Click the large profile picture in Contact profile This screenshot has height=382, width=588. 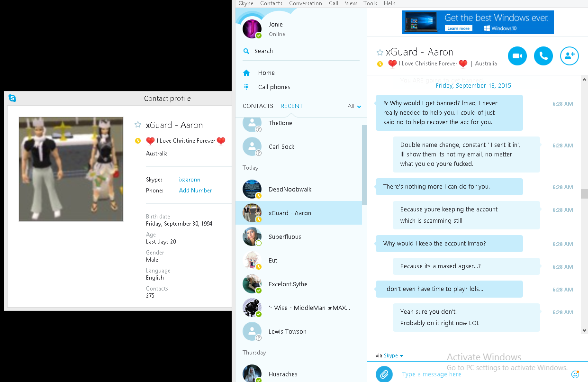point(71,169)
